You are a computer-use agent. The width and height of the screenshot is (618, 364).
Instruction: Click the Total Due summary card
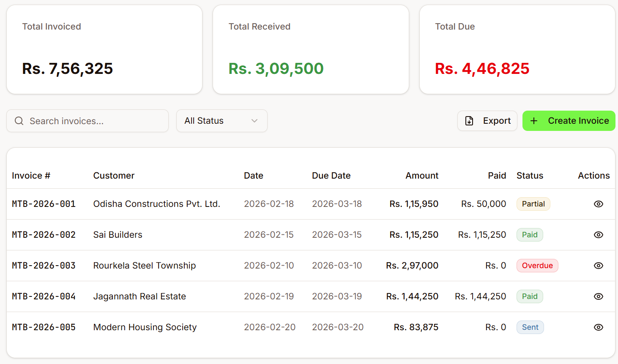point(517,49)
